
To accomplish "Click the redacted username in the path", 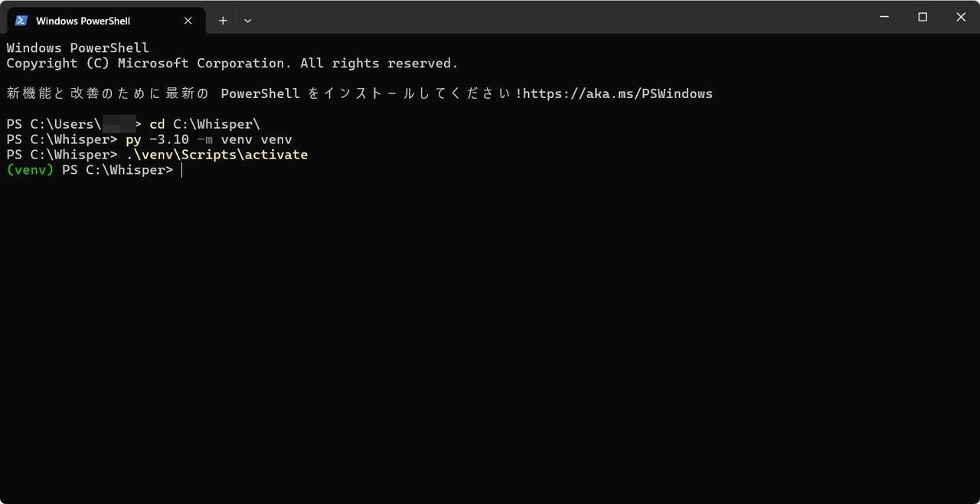I will click(x=119, y=124).
